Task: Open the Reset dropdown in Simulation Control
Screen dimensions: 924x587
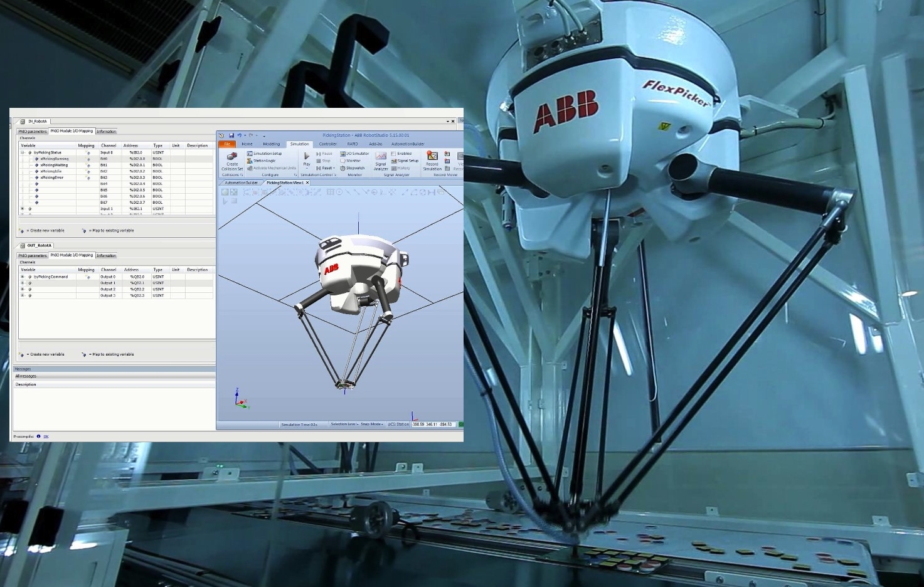Action: 326,168
